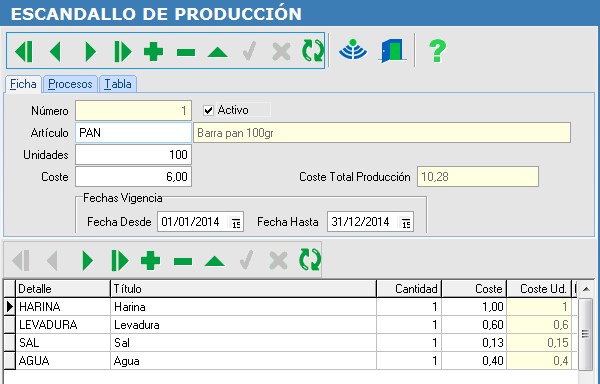Click the 0,15 unit cost cell
Viewport: 600px width, 384px height.
(539, 343)
